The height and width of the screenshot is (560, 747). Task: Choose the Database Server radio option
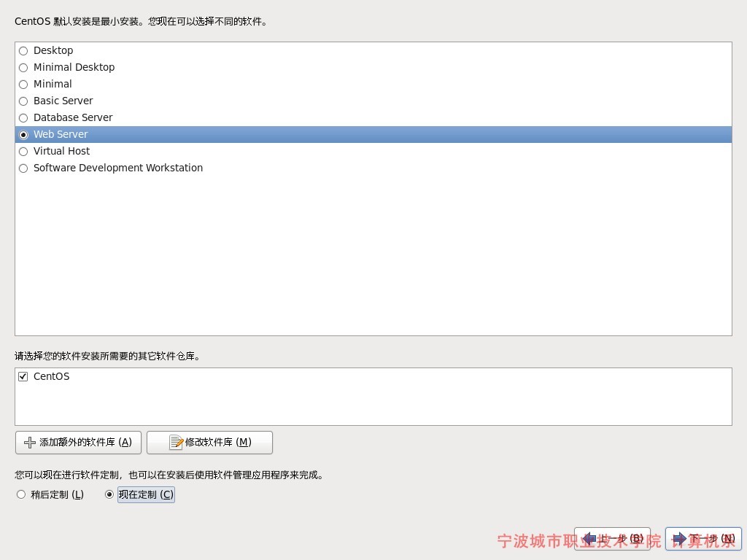pyautogui.click(x=23, y=117)
